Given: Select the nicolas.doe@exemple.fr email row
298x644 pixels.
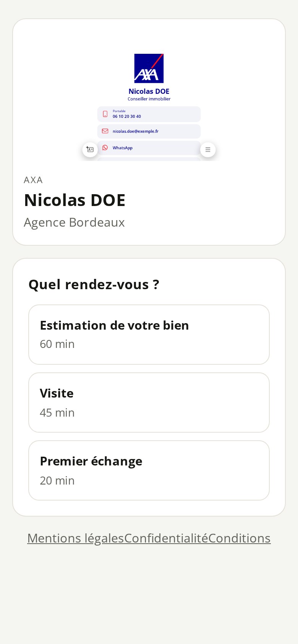Looking at the screenshot, I should (149, 131).
